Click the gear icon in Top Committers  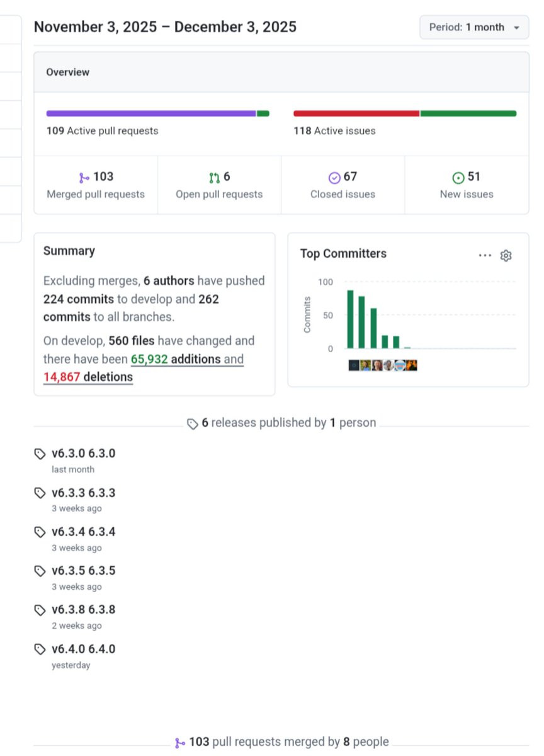click(x=506, y=255)
